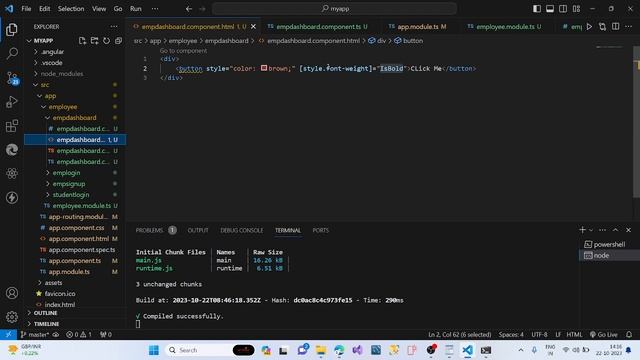The height and width of the screenshot is (360, 640).
Task: Open editor More Actions ellipsis
Action: (x=629, y=27)
